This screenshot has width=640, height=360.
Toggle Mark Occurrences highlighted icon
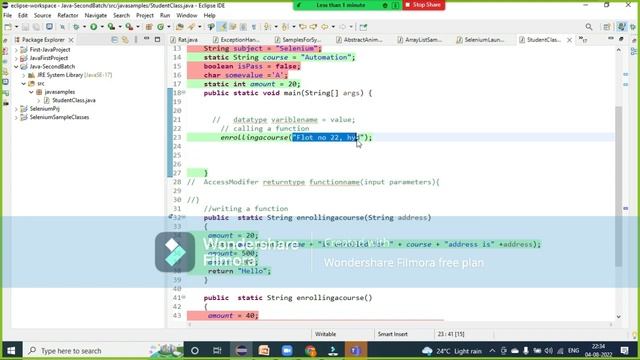222,27
